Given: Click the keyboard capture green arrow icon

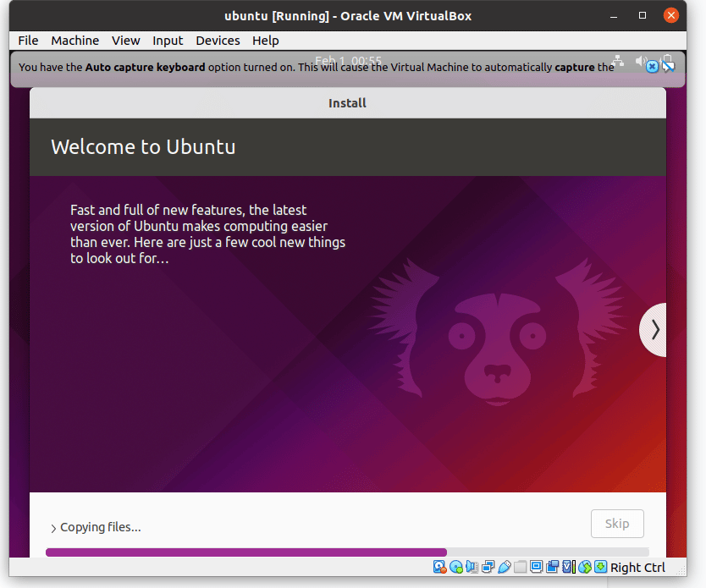Looking at the screenshot, I should pyautogui.click(x=600, y=567).
